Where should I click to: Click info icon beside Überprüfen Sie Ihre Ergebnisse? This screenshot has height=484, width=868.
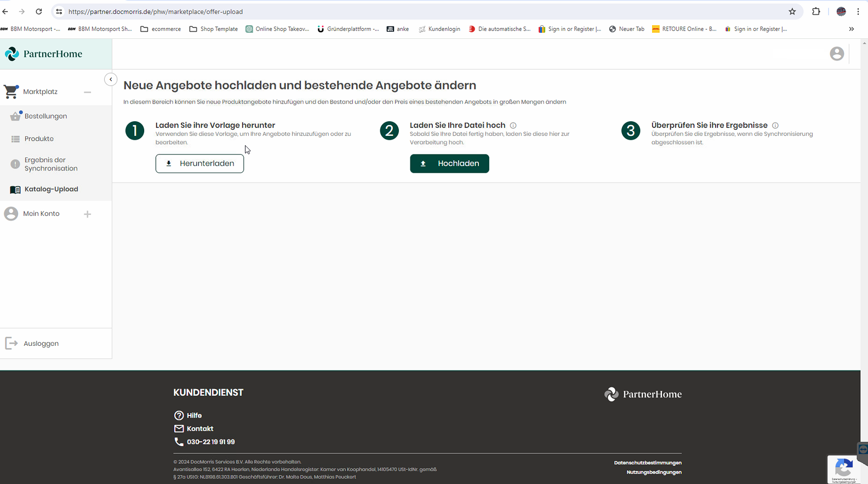point(775,126)
